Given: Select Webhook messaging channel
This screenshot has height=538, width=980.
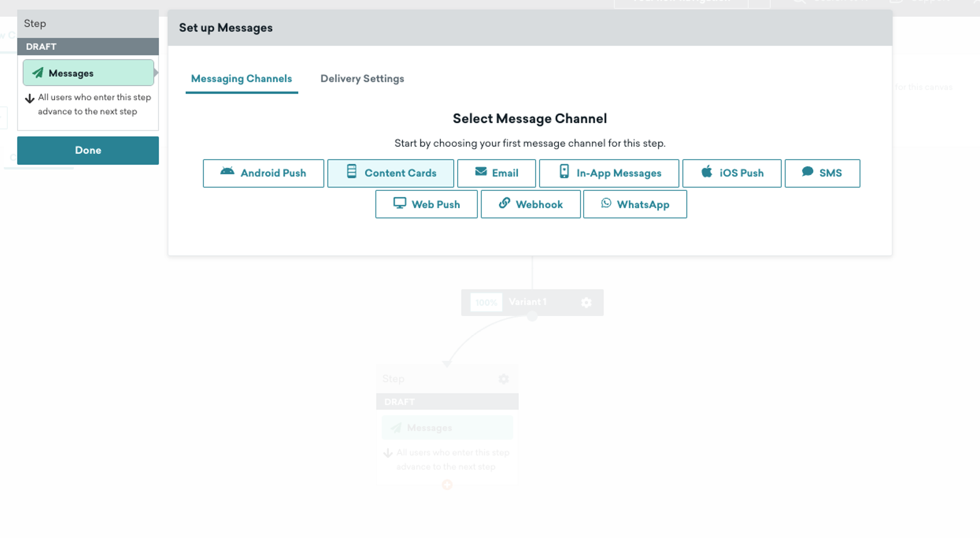Looking at the screenshot, I should pyautogui.click(x=530, y=204).
